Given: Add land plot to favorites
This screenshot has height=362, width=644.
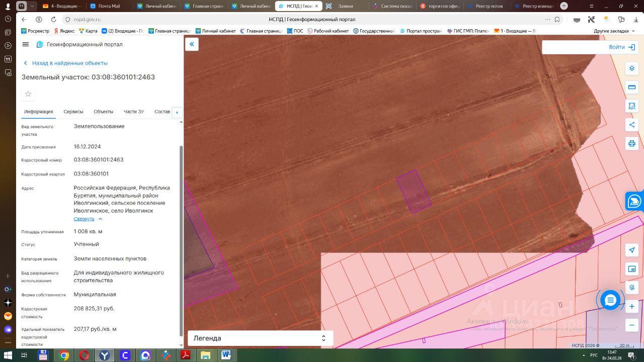Looking at the screenshot, I should (28, 94).
